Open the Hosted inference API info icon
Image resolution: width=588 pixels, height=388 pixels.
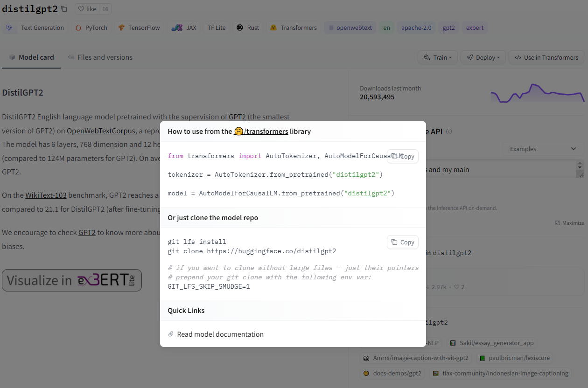449,132
